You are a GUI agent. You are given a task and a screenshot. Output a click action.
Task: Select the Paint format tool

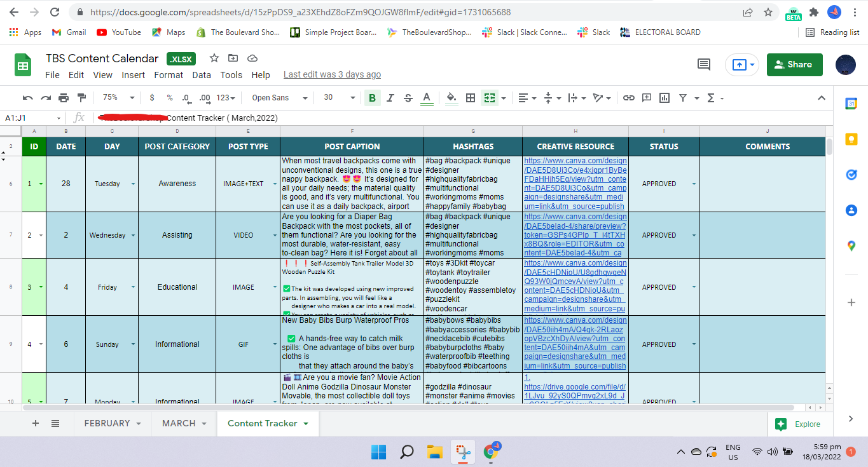[x=81, y=98]
